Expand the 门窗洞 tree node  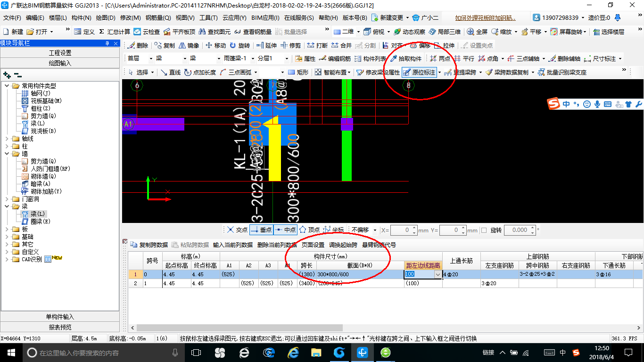(x=7, y=199)
